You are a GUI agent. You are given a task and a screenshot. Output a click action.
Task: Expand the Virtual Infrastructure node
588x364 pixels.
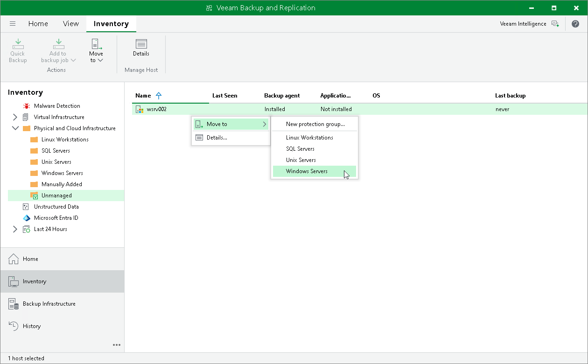15,117
